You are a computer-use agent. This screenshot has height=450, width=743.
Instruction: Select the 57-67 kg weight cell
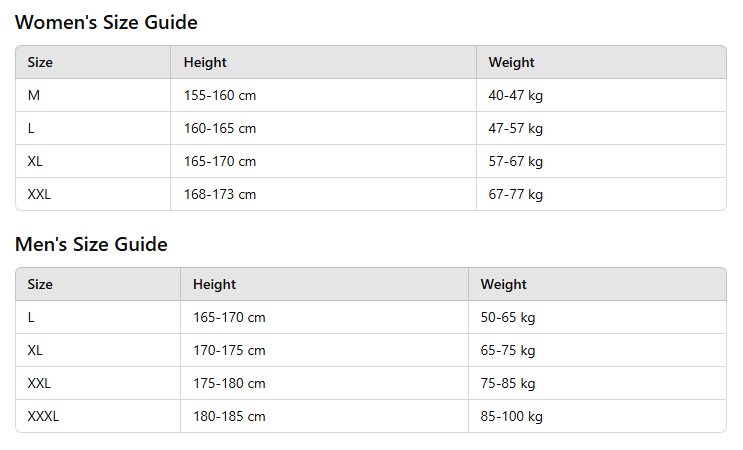(515, 161)
